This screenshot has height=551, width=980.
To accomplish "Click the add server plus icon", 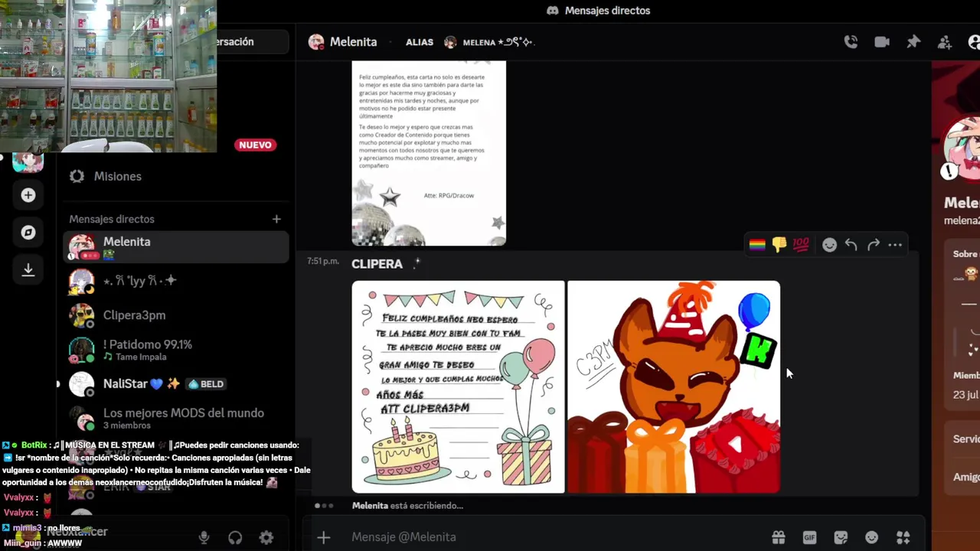I will coord(28,195).
